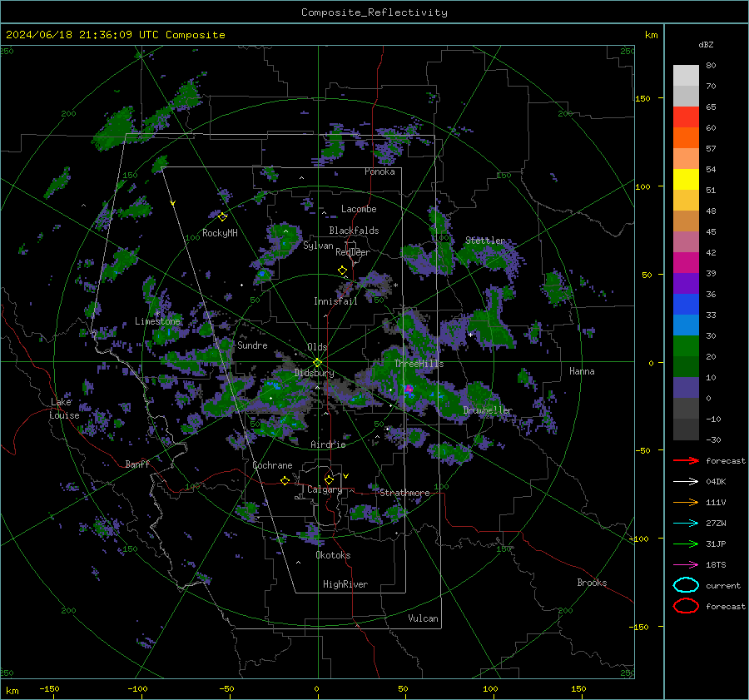Click the red forecast arrow in legend
This screenshot has width=749, height=700.
686,460
